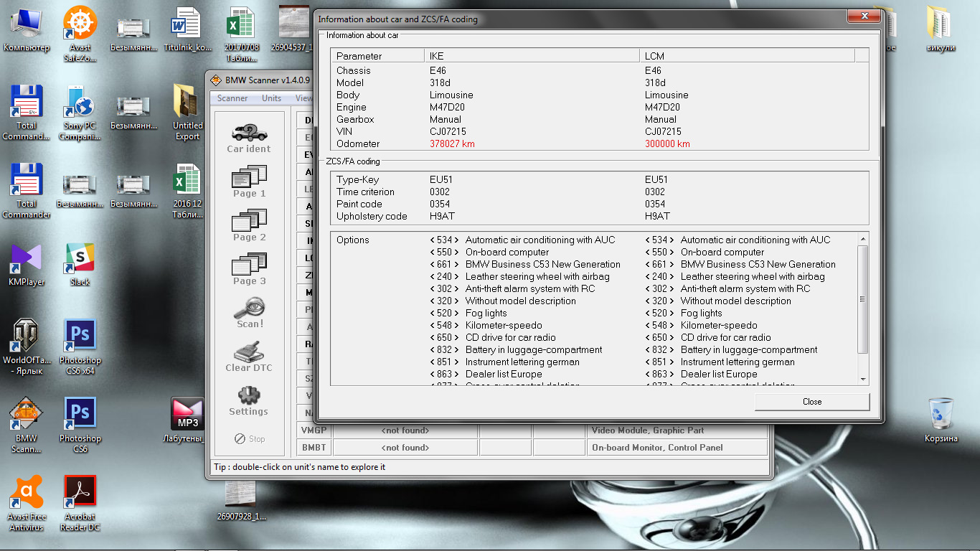Start the Scan! magnifier tool
Viewport: 980px width, 551px height.
coord(250,313)
